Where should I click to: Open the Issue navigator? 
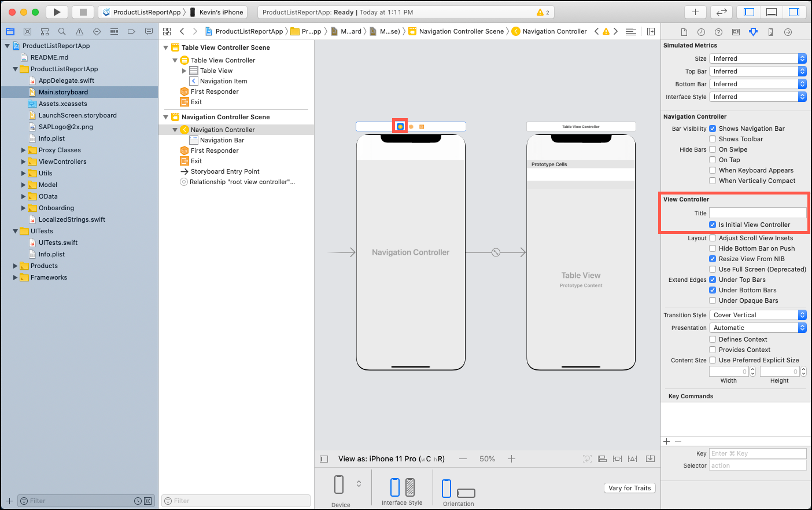click(x=79, y=31)
